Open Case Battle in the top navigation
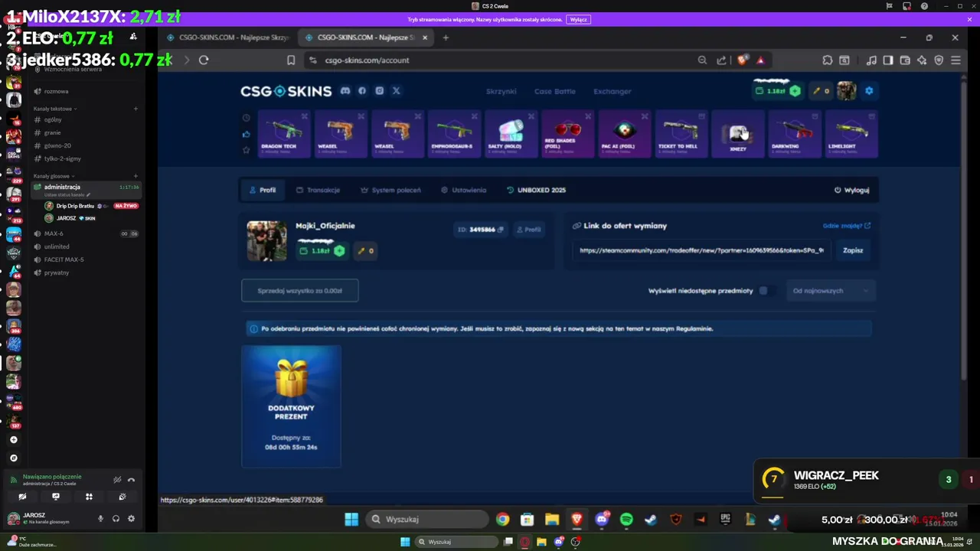980x551 pixels. click(x=554, y=91)
